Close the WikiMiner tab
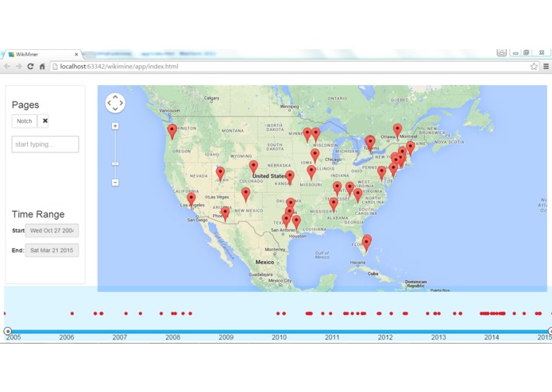The image size is (552, 392). [76, 55]
